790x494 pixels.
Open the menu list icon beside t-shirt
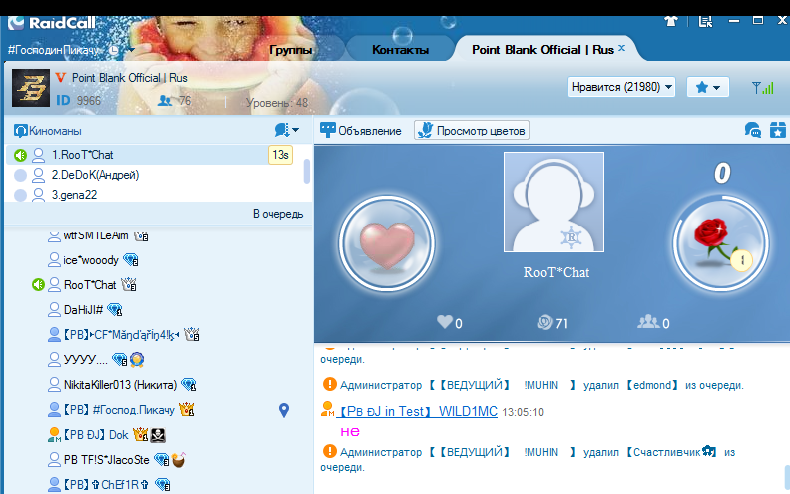pos(705,21)
